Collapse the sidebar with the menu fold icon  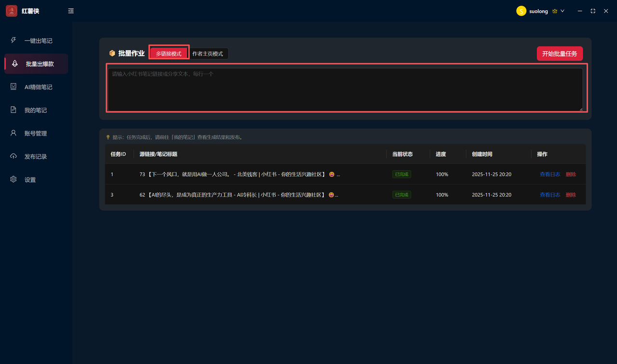[x=71, y=11]
